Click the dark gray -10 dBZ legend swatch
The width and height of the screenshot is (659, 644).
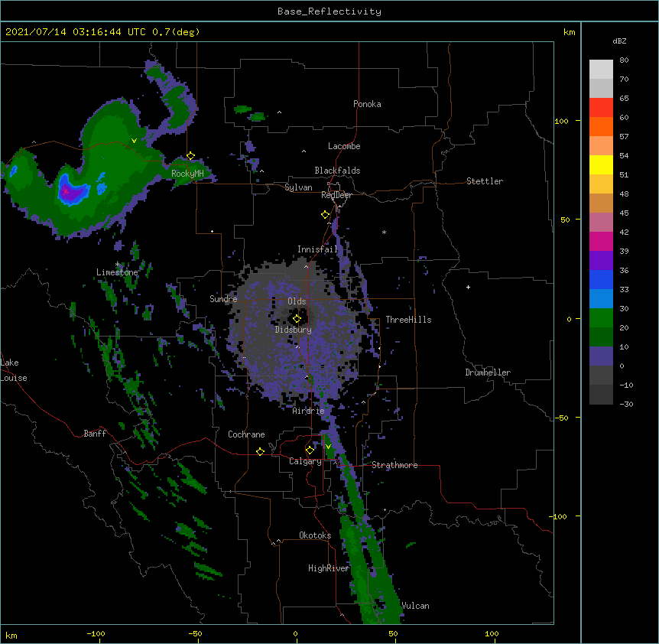601,395
